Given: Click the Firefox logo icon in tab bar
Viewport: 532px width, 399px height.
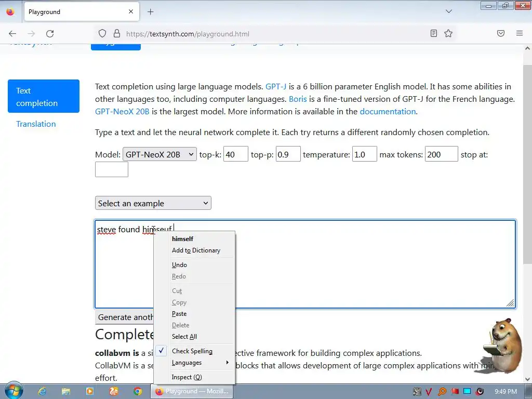Looking at the screenshot, I should coord(10,11).
